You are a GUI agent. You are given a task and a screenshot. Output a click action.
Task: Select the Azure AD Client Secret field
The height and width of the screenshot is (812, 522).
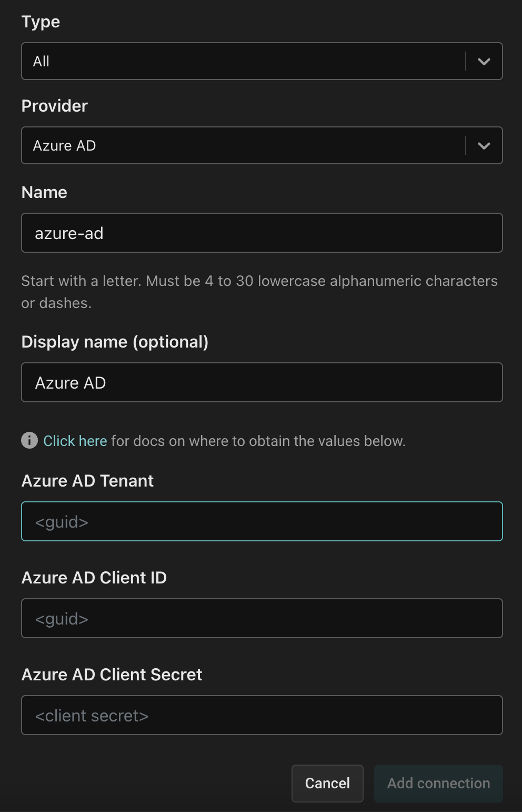pos(262,715)
